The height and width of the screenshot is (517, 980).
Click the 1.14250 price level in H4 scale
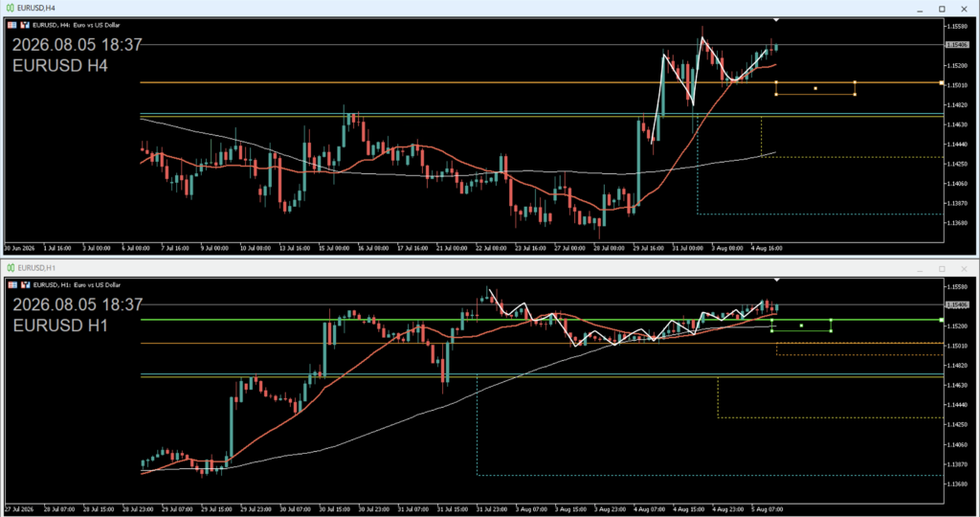pyautogui.click(x=957, y=164)
